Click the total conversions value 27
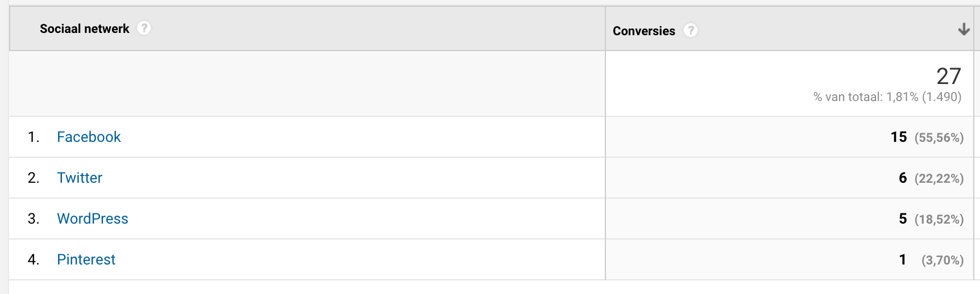 tap(948, 76)
